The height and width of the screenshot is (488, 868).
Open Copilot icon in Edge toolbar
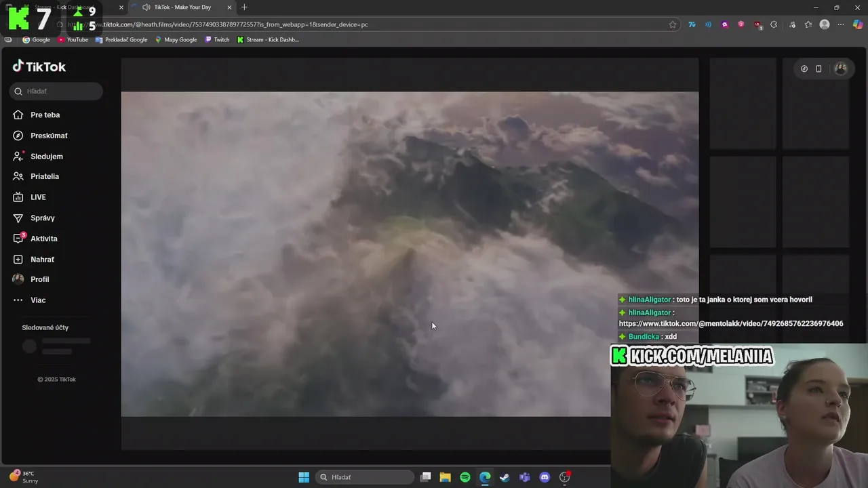pos(858,24)
